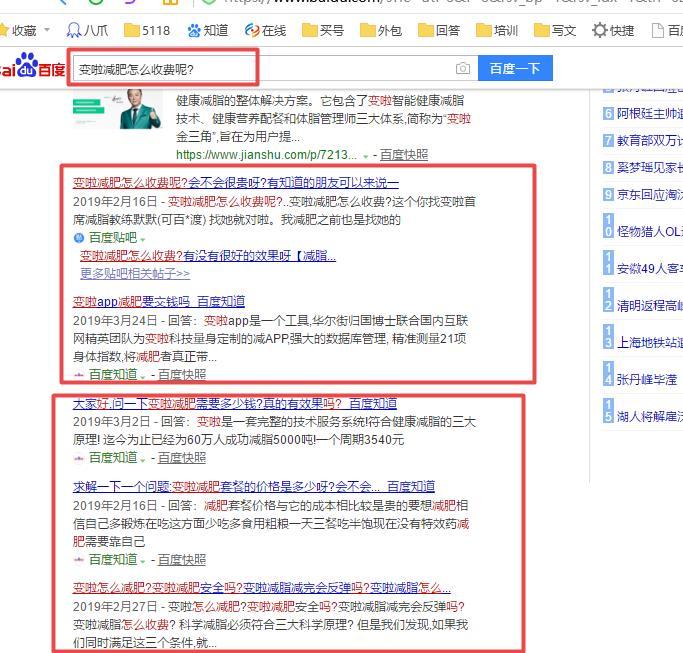This screenshot has width=683, height=653.
Task: Open 更多贴吧相关帖子>> link
Action: pos(135,274)
